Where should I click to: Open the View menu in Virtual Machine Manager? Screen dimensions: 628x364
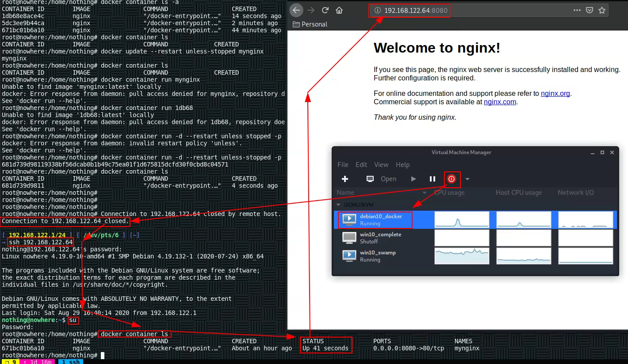[381, 165]
